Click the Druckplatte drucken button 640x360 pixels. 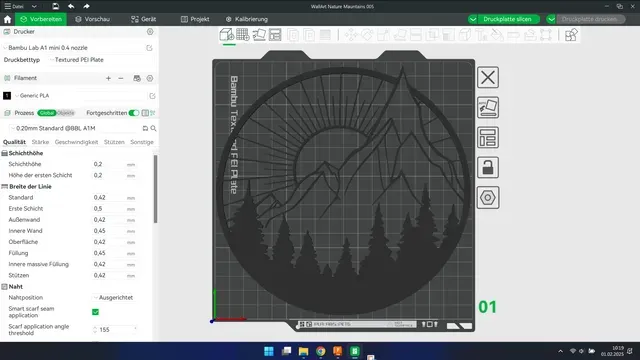pos(589,19)
